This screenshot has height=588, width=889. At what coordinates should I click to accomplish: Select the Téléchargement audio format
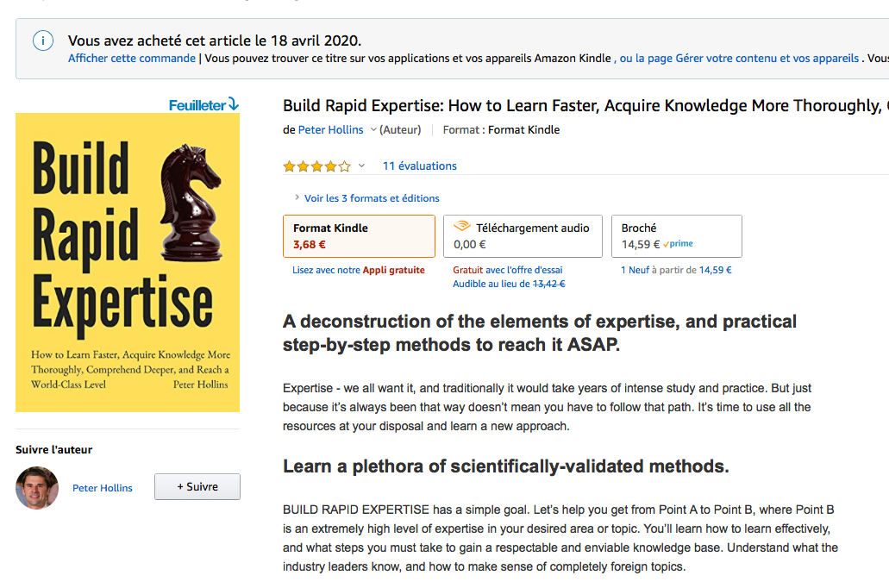coord(523,236)
